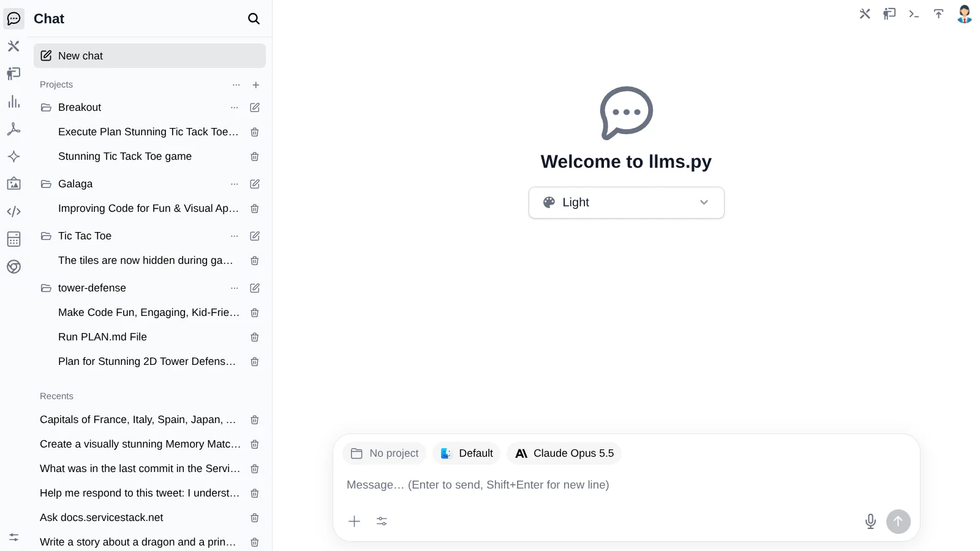Delete 'Write a story about a dragon' chat
The height and width of the screenshot is (551, 980).
point(255,542)
